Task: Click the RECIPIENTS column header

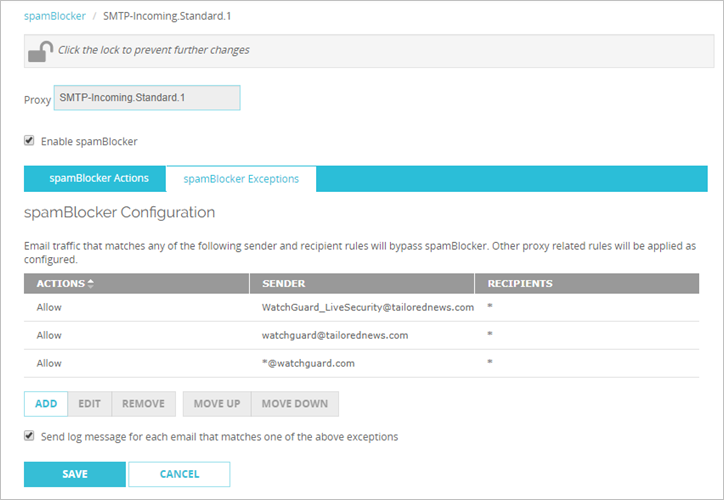Action: 518,284
